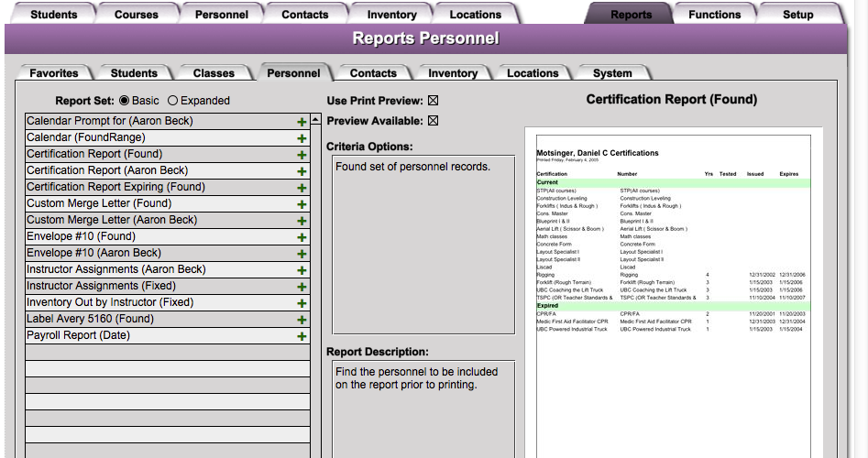868x458 pixels.
Task: Select Instructor Assignments (Aaron Beck) row
Action: coord(167,269)
